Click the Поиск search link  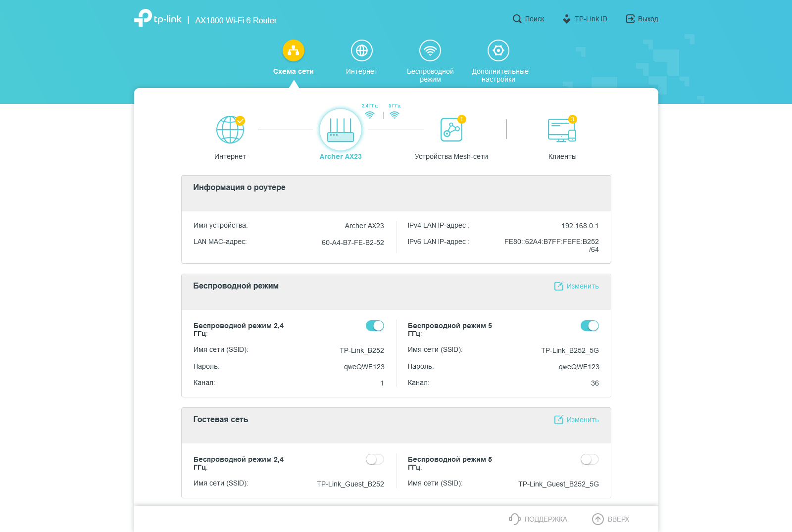click(535, 19)
